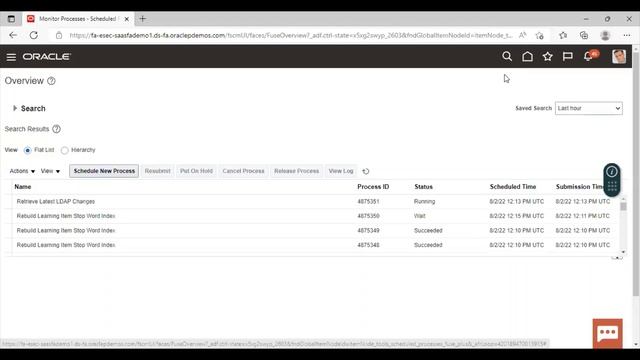Screen dimensions: 640x360
Task: Select process ID 4875350
Action: tap(368, 216)
